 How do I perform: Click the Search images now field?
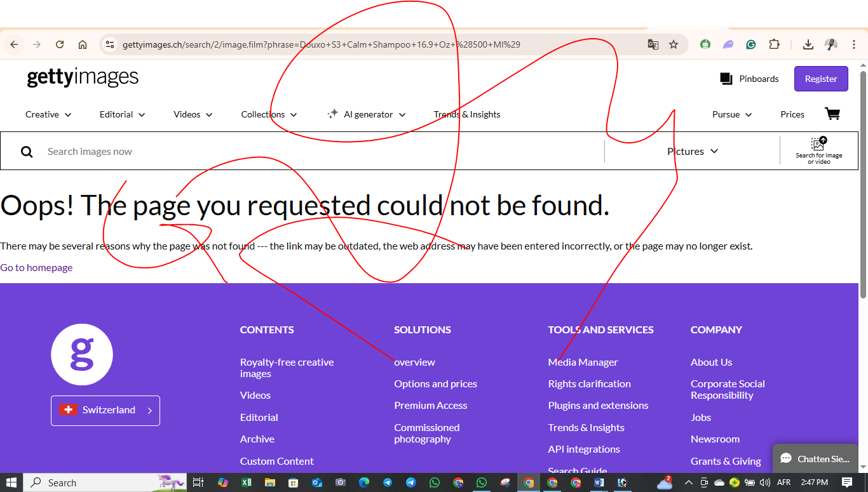(x=318, y=152)
